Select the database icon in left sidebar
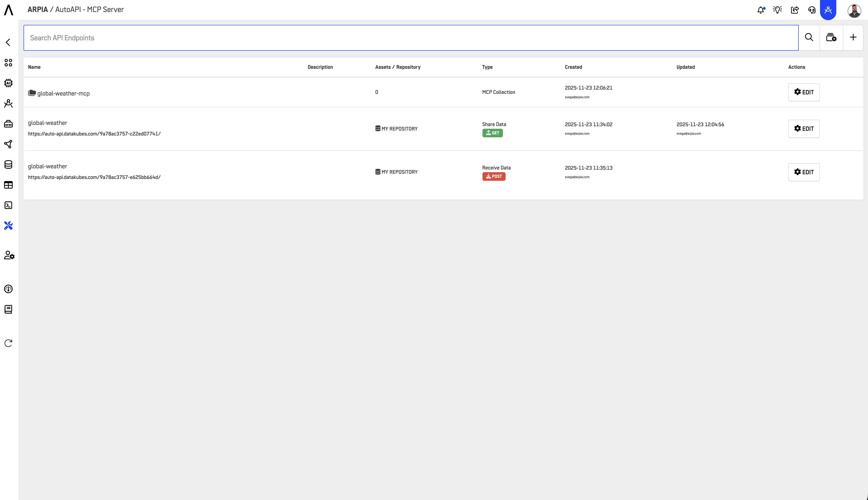Image resolution: width=868 pixels, height=500 pixels. 8,164
